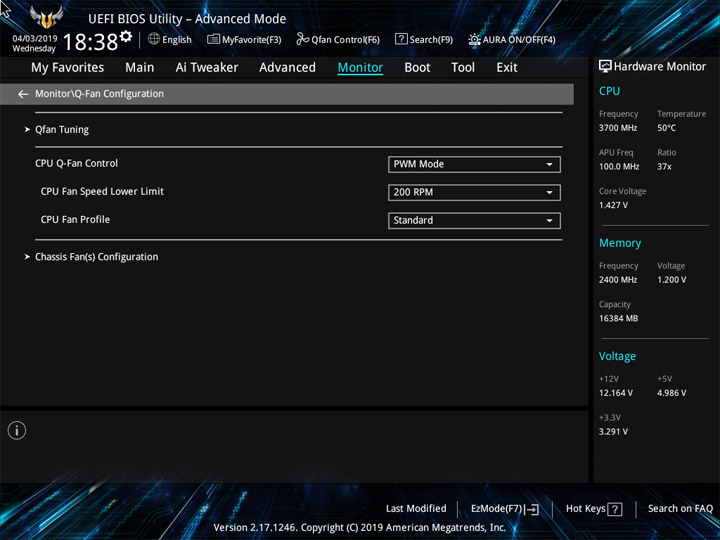Toggle AURA ON/OFF(F4) light icon
The width and height of the screenshot is (720, 540).
474,39
